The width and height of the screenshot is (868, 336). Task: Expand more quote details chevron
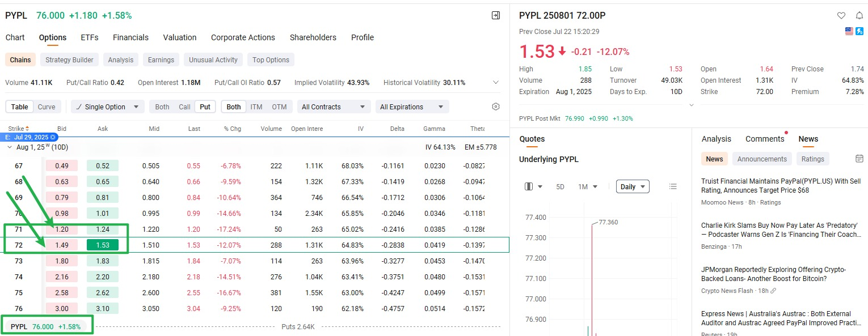point(690,105)
